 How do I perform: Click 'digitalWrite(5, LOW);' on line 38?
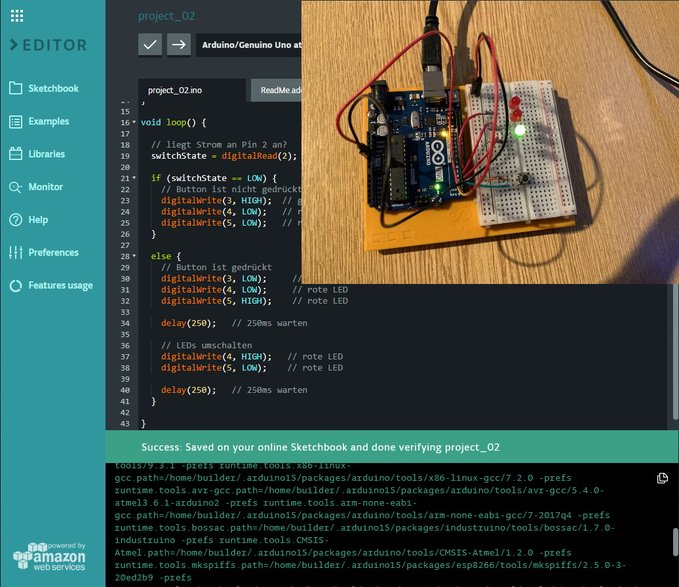click(x=214, y=368)
